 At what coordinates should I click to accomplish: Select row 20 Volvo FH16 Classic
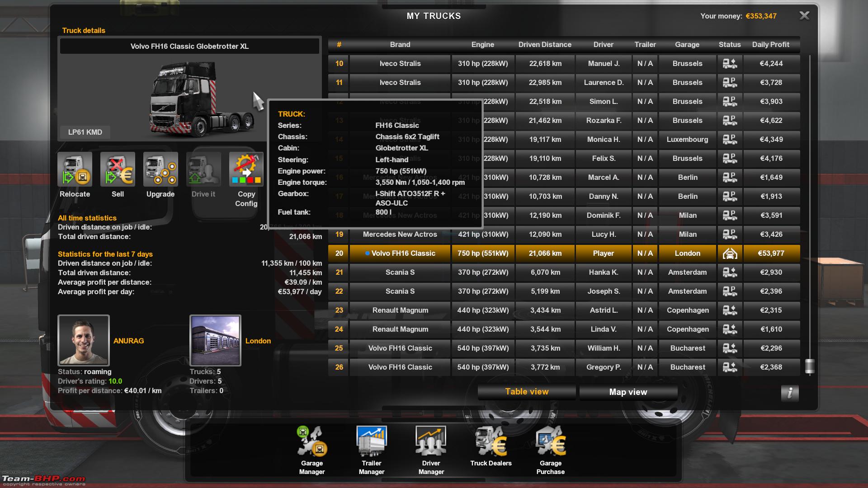[564, 253]
